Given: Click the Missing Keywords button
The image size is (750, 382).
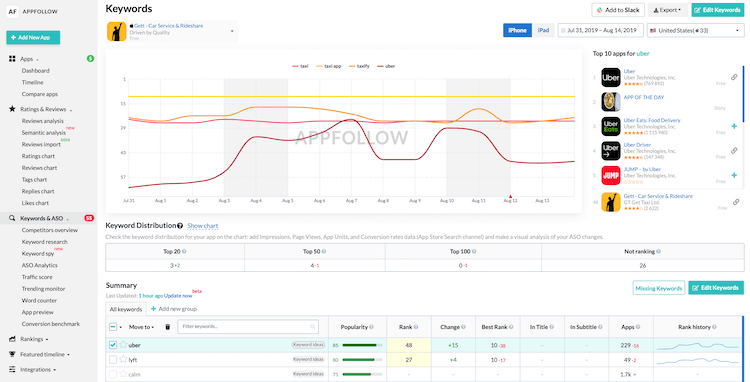Looking at the screenshot, I should [659, 288].
